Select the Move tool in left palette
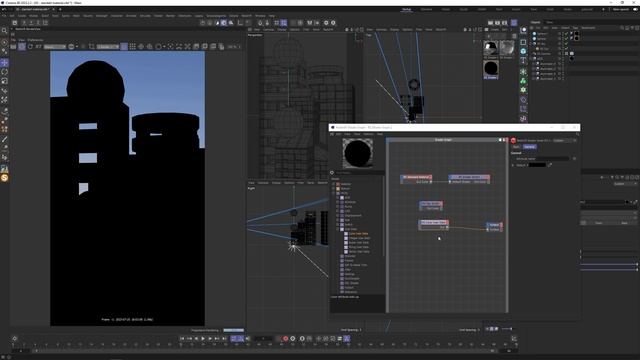This screenshot has width=640, height=360. (x=4, y=62)
